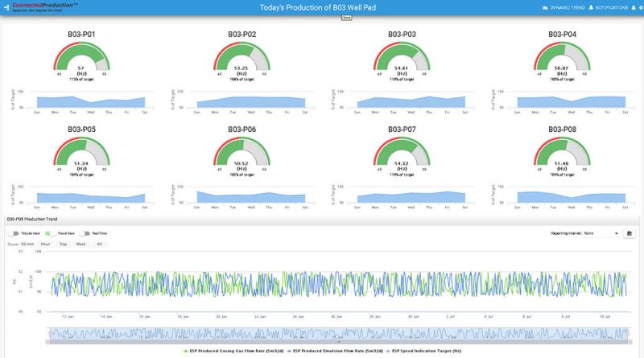Image resolution: width=644 pixels, height=358 pixels.
Task: Click the B03-P06 well title
Action: pos(242,130)
